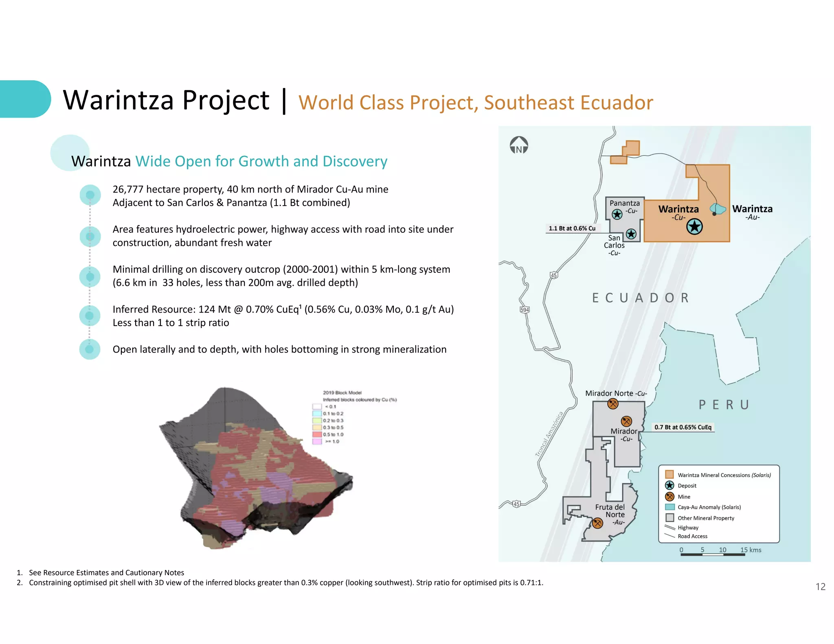Click the large Warintza -Cu- deposit star
Screen dimensions: 834x644
(695, 226)
